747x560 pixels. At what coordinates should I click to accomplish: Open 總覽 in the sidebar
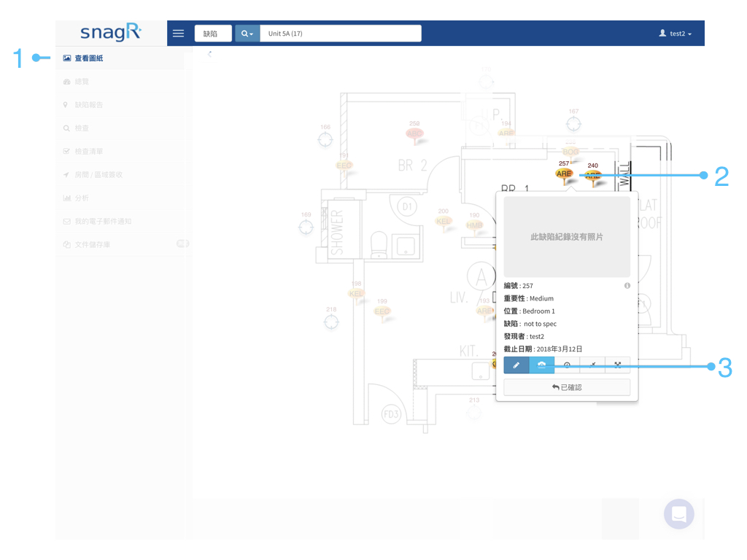[120, 82]
